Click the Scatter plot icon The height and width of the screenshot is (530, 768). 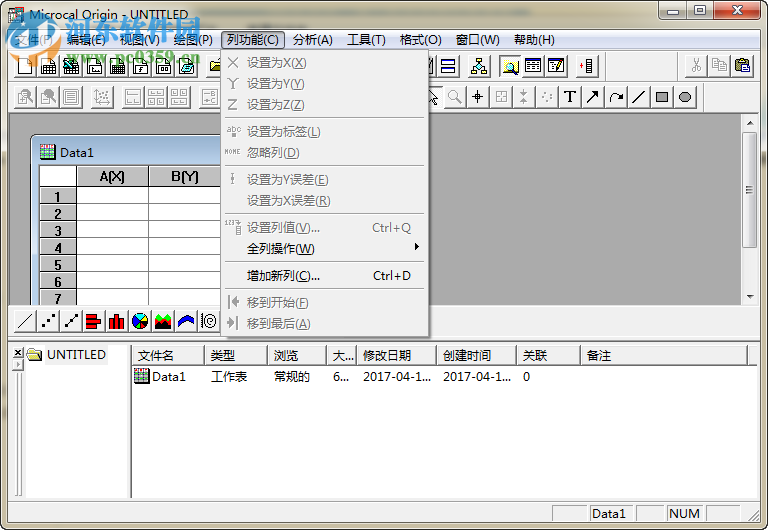click(x=48, y=321)
